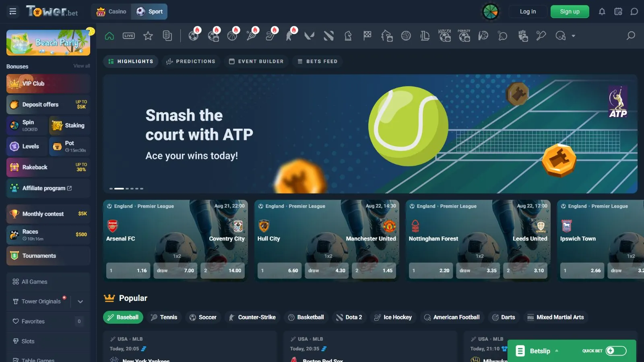Open the Beach Party promo banner
This screenshot has height=362, width=644.
[x=48, y=43]
